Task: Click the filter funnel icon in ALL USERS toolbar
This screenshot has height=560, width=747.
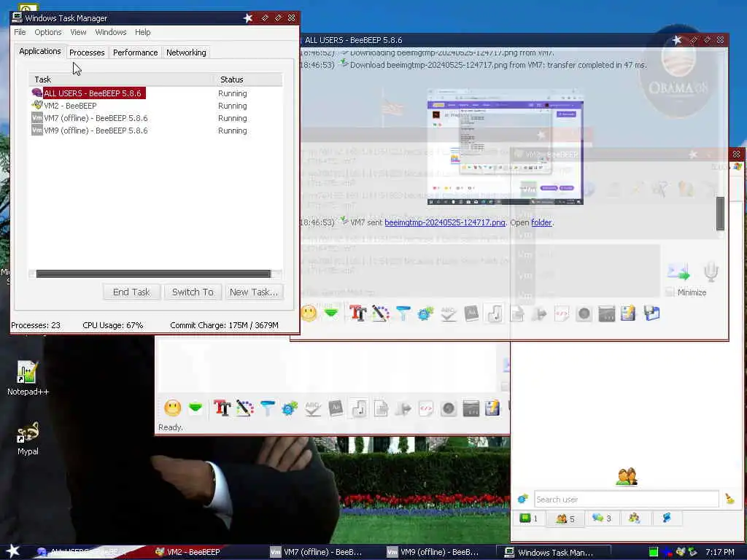Action: (x=403, y=314)
